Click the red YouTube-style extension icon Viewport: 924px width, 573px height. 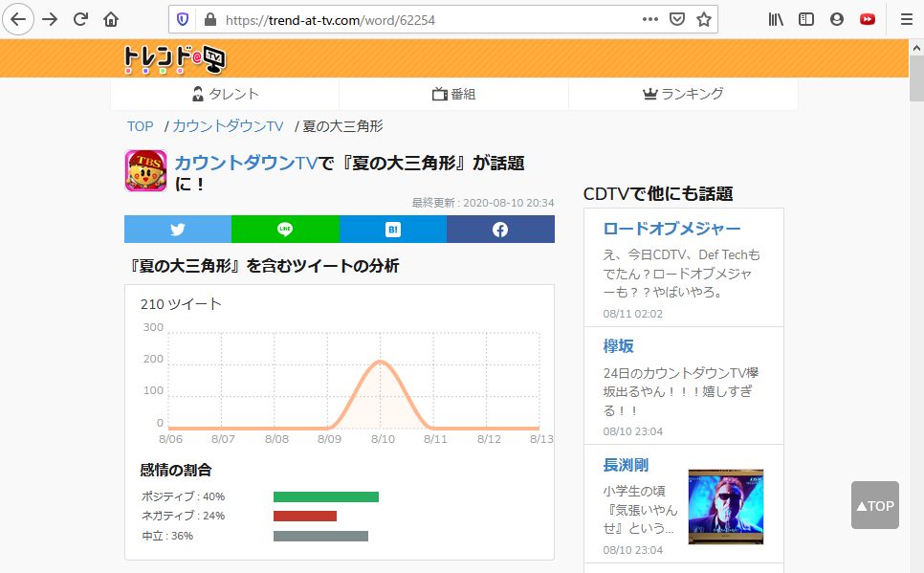[868, 19]
